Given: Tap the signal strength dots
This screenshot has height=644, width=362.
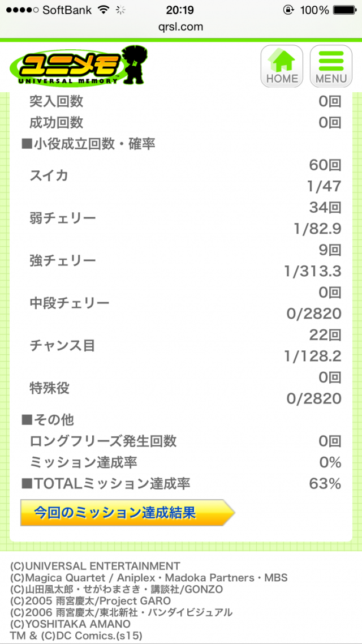Looking at the screenshot, I should pyautogui.click(x=21, y=10).
